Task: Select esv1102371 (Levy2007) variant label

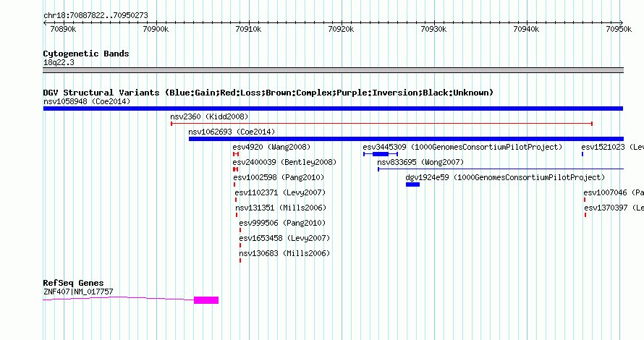Action: coord(280,192)
